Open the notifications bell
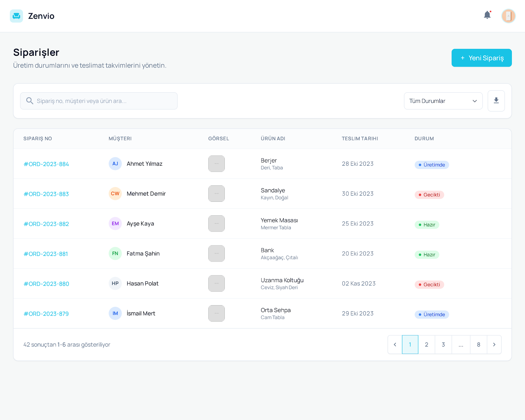 click(x=487, y=15)
